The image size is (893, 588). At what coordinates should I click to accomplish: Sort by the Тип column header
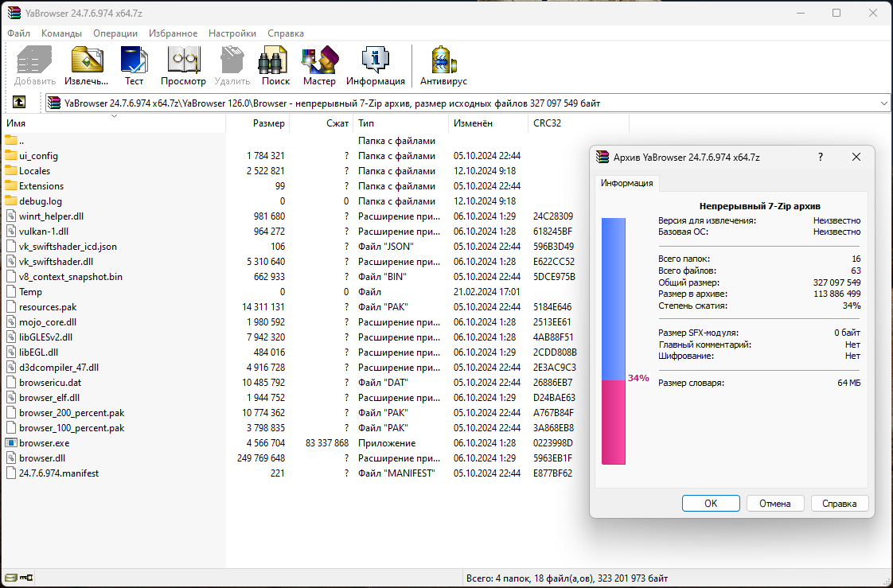click(401, 123)
